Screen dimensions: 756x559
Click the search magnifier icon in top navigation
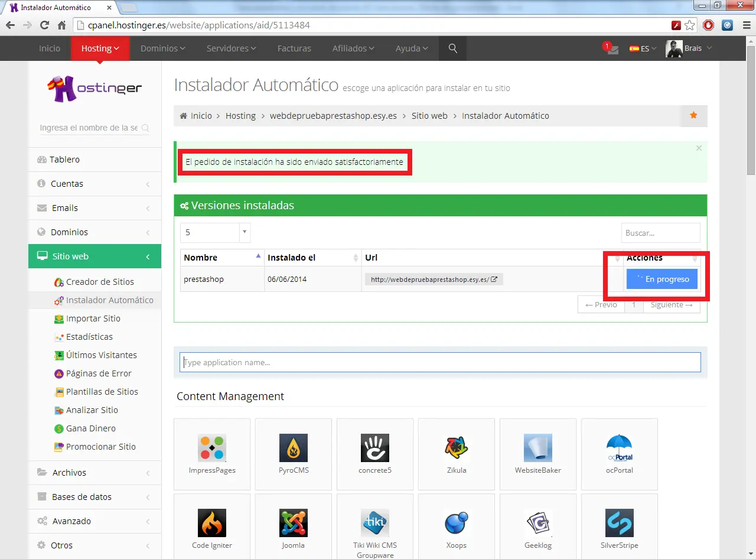coord(453,48)
